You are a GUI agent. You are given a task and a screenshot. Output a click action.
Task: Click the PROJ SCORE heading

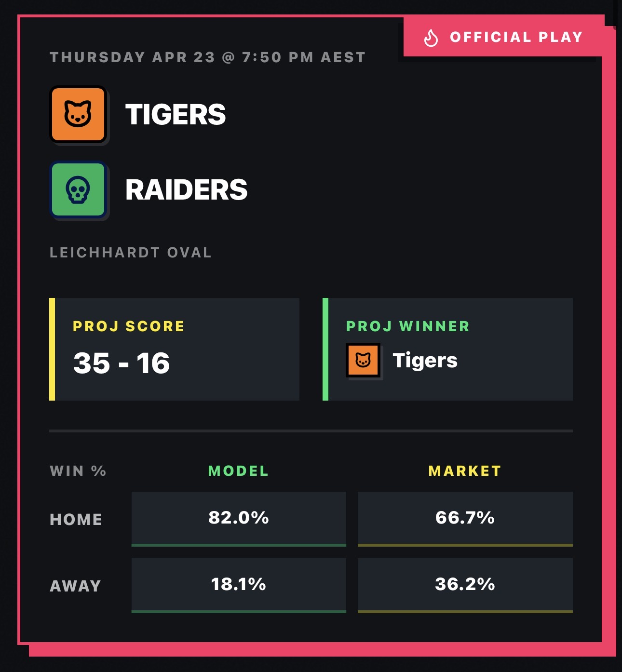coord(129,326)
